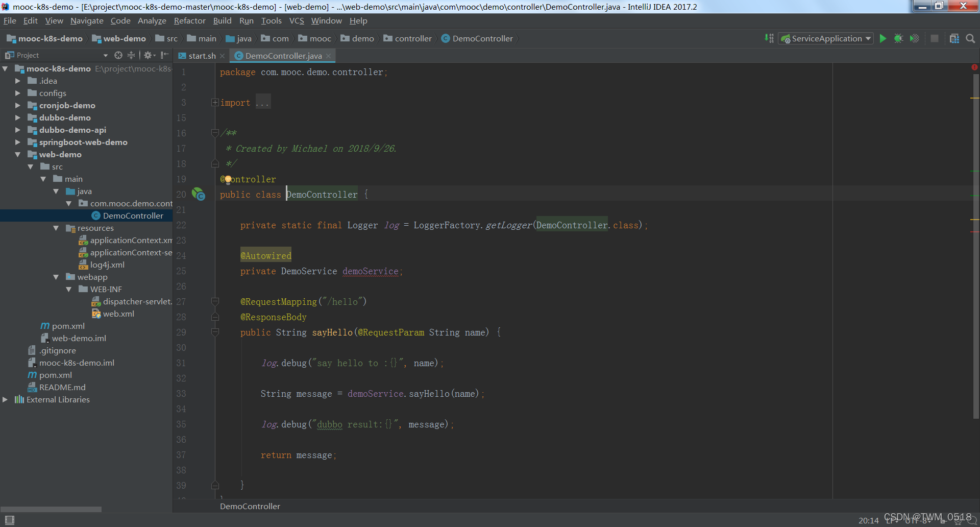Collapse the web-demo module
The width and height of the screenshot is (980, 527).
tap(18, 154)
